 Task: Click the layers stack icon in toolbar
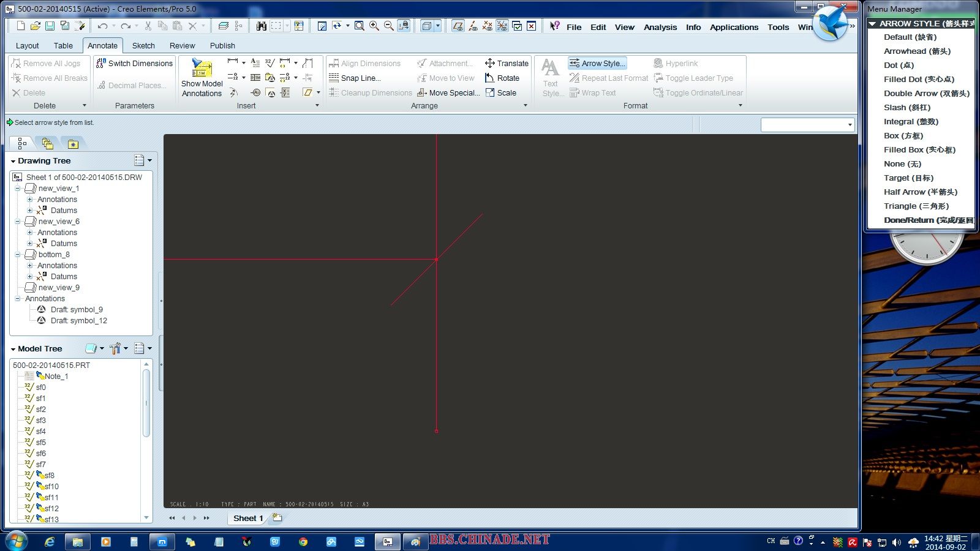click(x=224, y=26)
